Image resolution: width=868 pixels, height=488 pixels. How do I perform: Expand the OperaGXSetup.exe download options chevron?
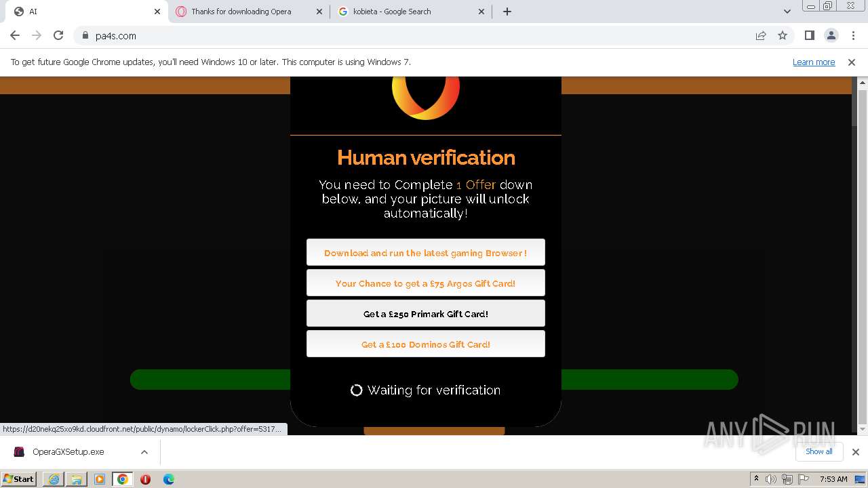144,451
